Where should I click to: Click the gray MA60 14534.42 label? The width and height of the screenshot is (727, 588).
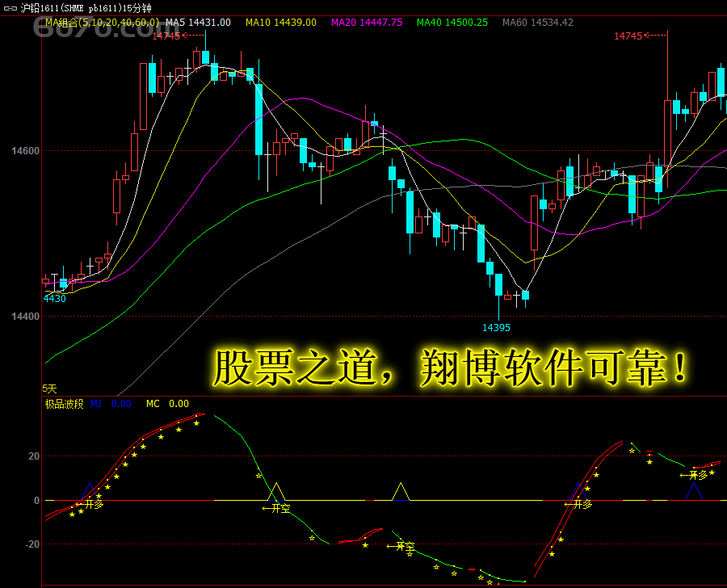click(x=538, y=23)
